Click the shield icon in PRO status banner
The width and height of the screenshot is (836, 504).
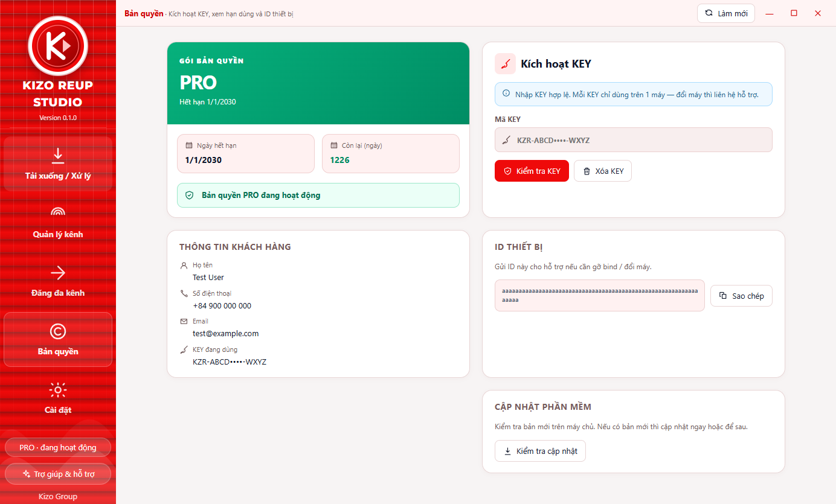click(189, 196)
